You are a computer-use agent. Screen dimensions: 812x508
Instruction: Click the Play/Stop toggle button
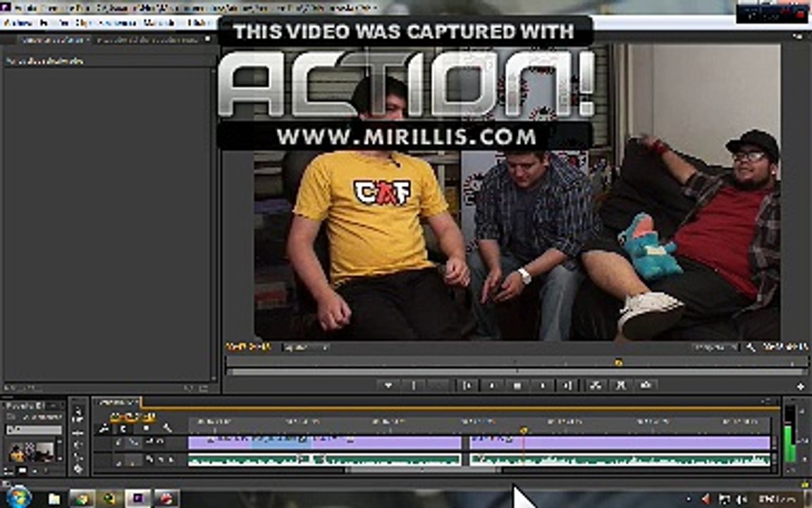click(517, 385)
